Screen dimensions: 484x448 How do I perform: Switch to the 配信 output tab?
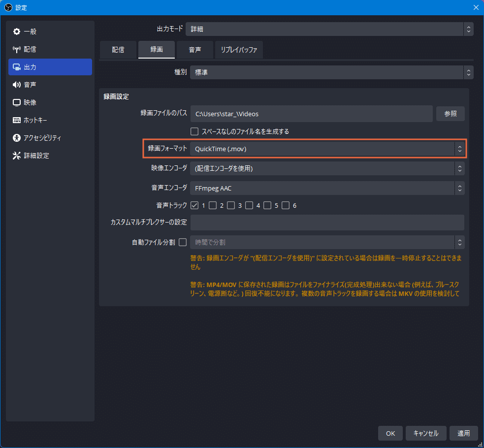pyautogui.click(x=118, y=50)
